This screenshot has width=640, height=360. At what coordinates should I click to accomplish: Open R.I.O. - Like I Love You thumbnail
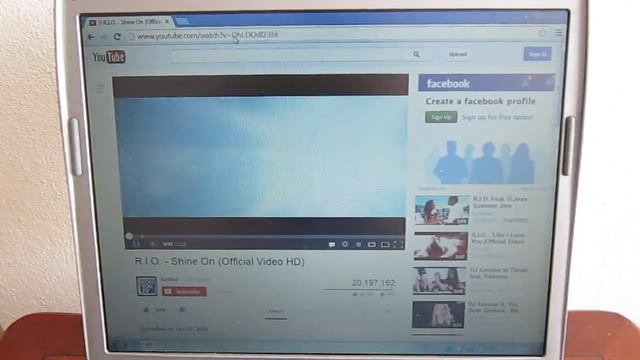click(441, 246)
